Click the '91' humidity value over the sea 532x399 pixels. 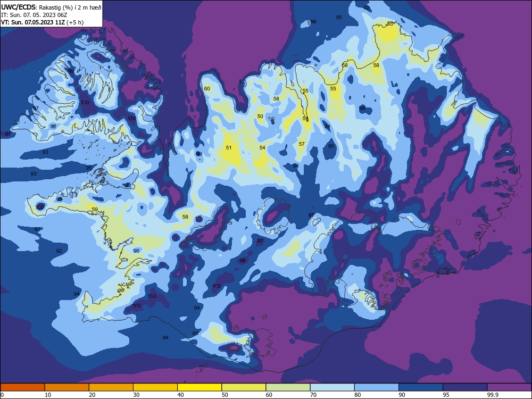(x=37, y=229)
